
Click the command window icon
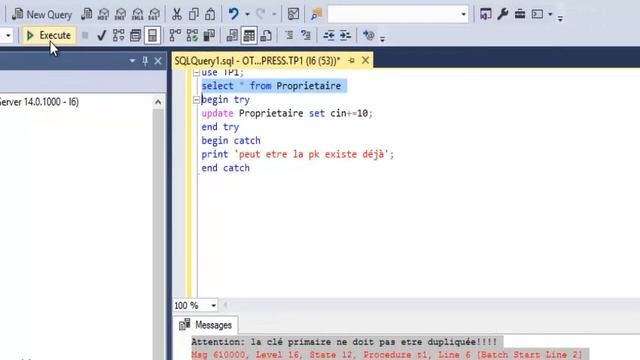pos(537,14)
